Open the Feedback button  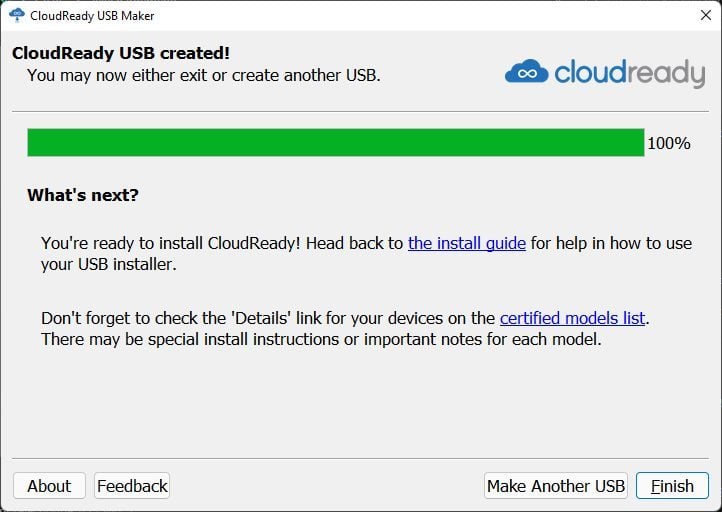(x=132, y=486)
